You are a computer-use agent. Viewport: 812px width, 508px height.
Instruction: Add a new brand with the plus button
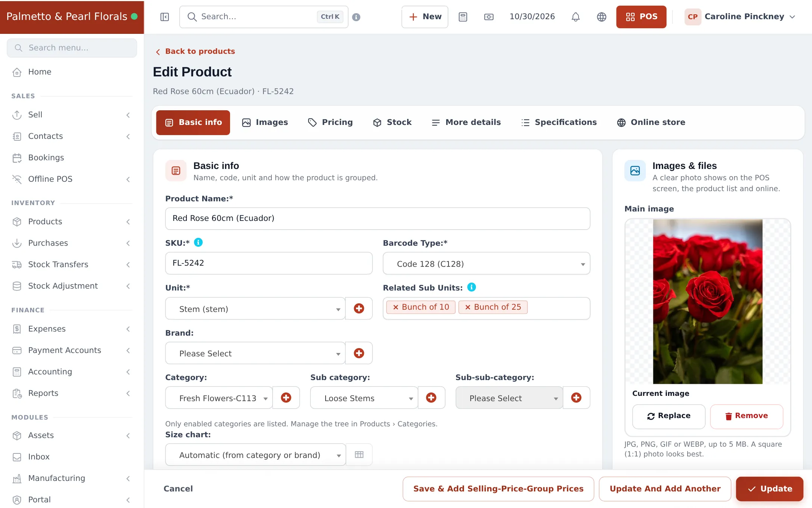[359, 353]
